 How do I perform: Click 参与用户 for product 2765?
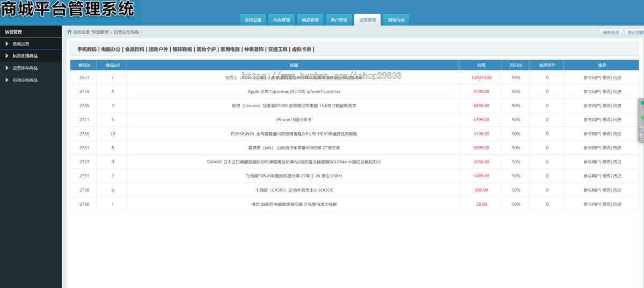click(x=591, y=133)
